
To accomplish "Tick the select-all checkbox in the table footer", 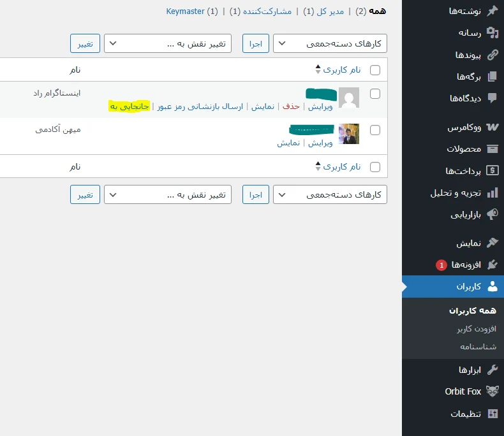I will point(375,167).
